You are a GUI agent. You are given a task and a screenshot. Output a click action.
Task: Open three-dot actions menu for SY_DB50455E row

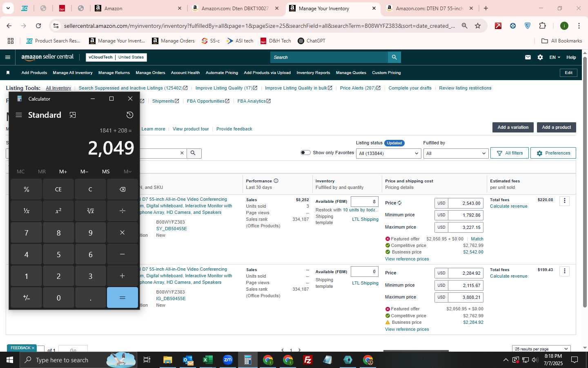pyautogui.click(x=565, y=201)
